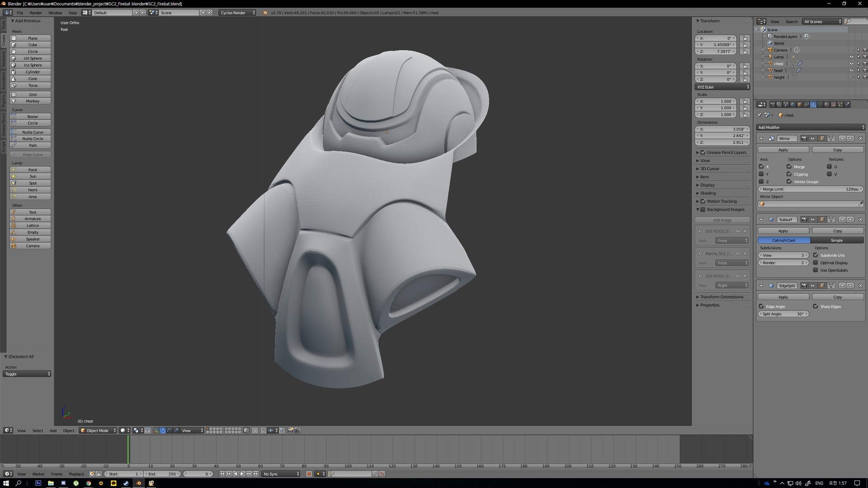Hide the head object in the Outliner

coord(852,70)
